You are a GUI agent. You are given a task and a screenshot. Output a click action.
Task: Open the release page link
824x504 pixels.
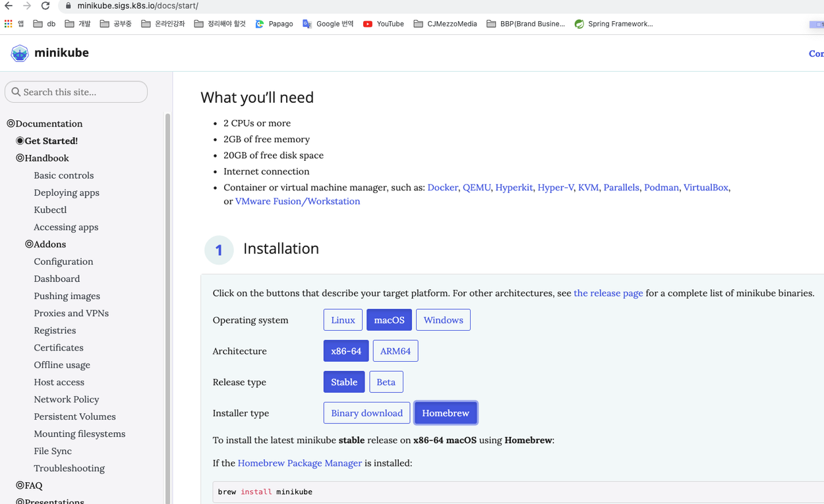608,293
